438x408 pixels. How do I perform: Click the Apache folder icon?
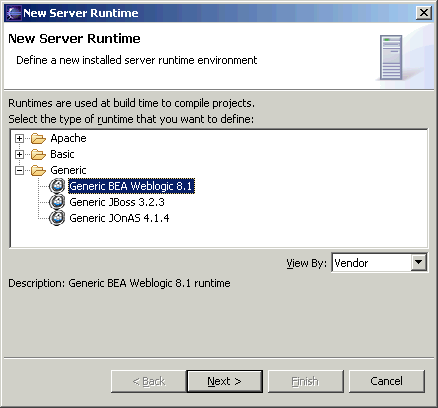[x=38, y=138]
